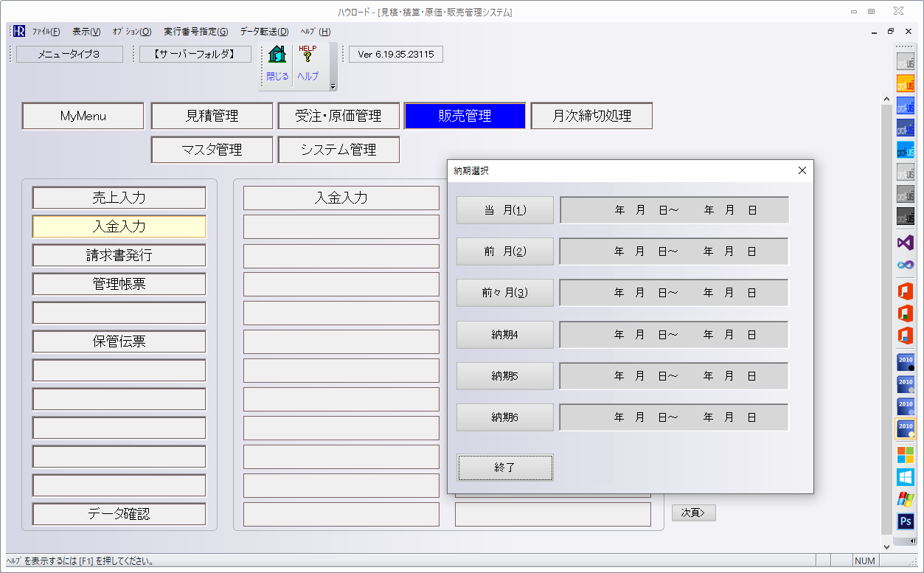Open the ファイル(F) menu

click(46, 32)
